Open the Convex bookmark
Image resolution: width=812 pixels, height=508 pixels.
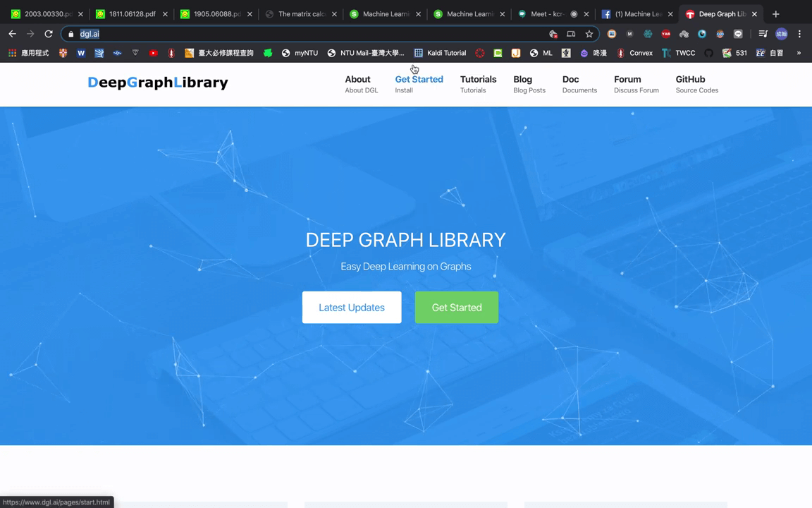tap(634, 53)
